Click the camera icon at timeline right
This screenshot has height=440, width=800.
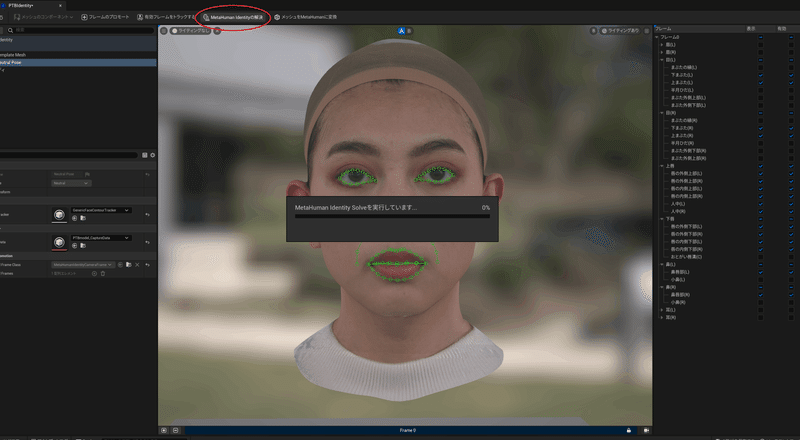tap(646, 430)
